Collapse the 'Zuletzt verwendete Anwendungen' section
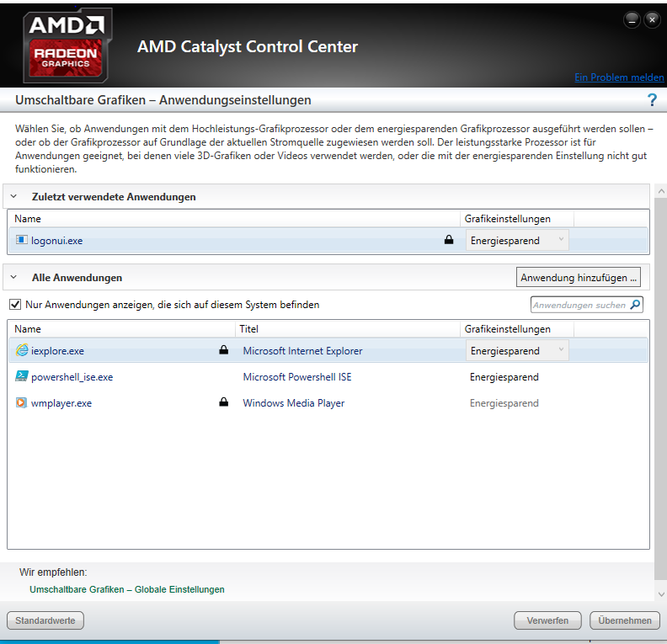This screenshot has width=667, height=644. coord(13,196)
